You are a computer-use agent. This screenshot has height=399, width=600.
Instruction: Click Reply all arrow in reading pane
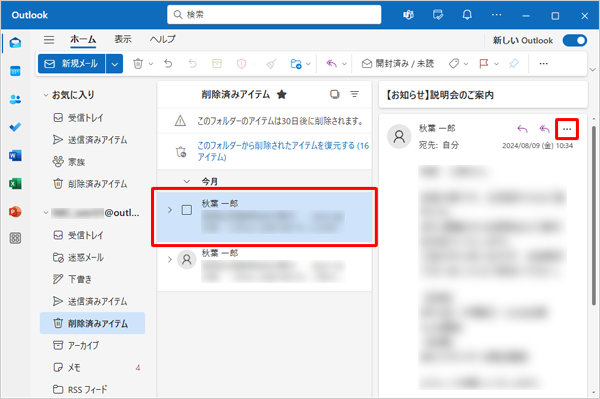pos(544,129)
